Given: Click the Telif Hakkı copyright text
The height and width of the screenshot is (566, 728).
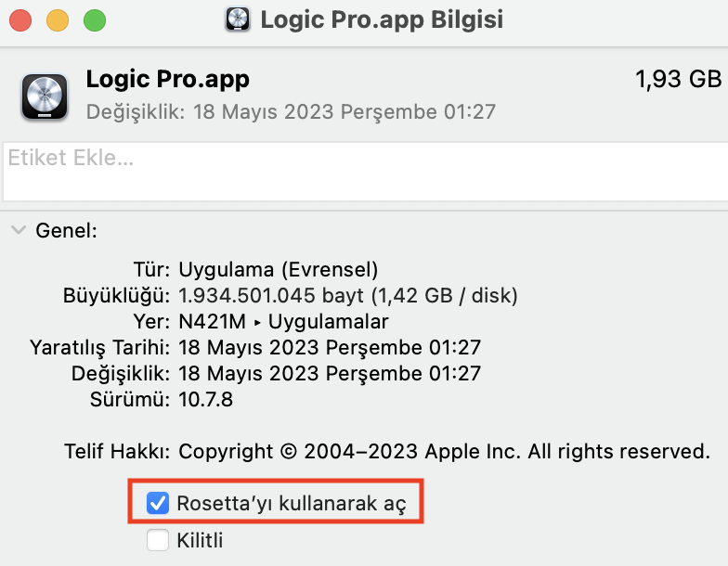Looking at the screenshot, I should coord(444,452).
